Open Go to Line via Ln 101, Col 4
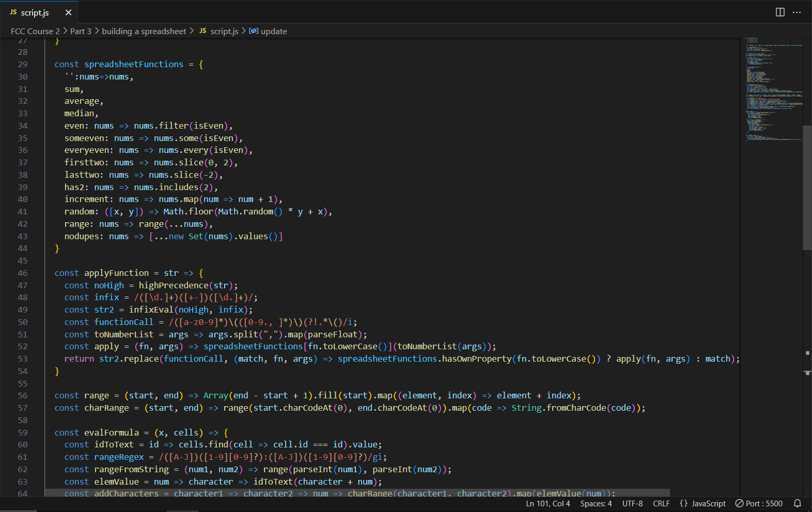Screen dimensions: 812x512 pos(548,503)
